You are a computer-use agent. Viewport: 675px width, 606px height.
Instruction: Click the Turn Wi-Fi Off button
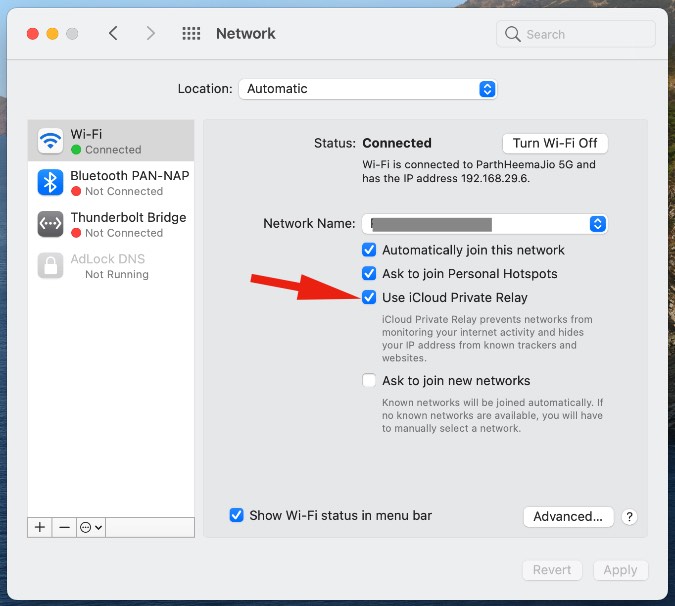pyautogui.click(x=555, y=143)
